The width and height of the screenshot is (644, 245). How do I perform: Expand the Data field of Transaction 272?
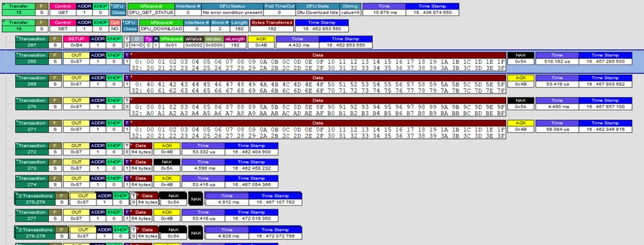141,149
